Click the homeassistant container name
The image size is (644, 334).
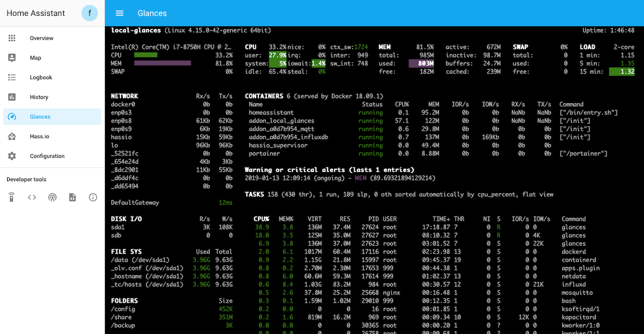coord(271,112)
